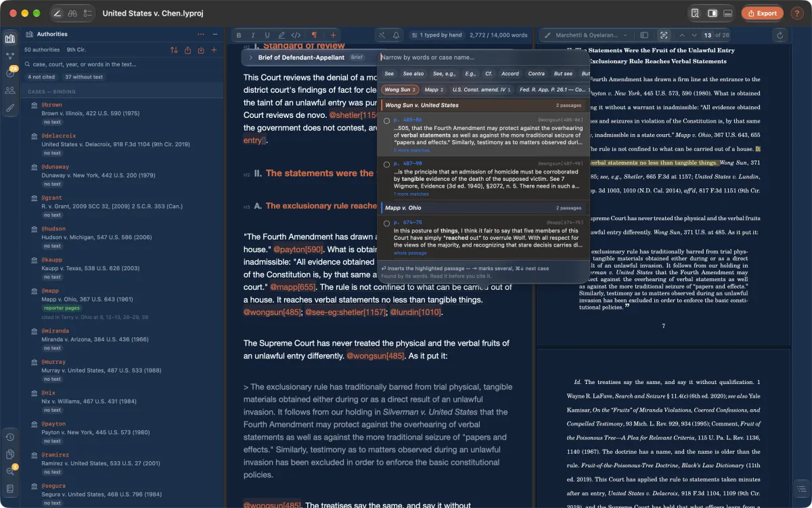Click the 1 typed by hand indicator
Viewport: 812px width, 508px height.
click(x=436, y=35)
